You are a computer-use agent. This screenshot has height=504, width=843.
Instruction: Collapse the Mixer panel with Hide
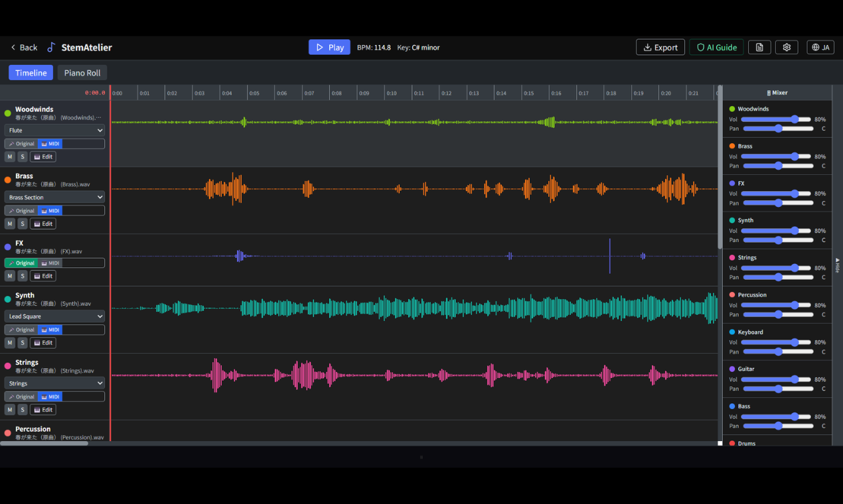tap(837, 265)
